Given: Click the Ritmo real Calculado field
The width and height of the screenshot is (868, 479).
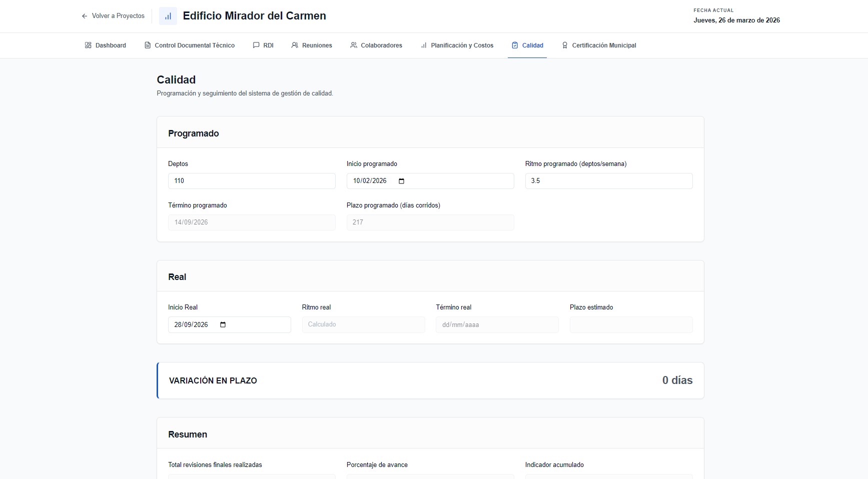Looking at the screenshot, I should [363, 324].
